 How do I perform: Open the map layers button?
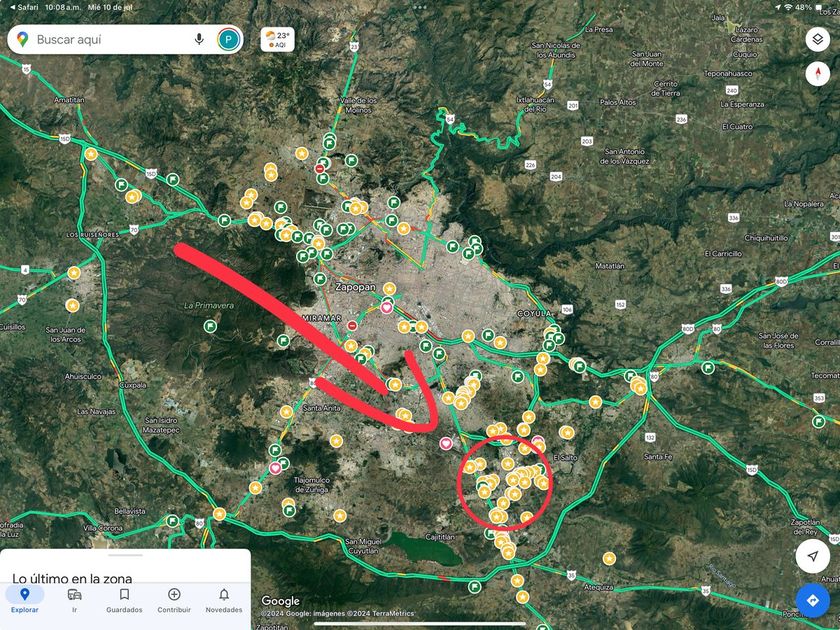coord(818,40)
